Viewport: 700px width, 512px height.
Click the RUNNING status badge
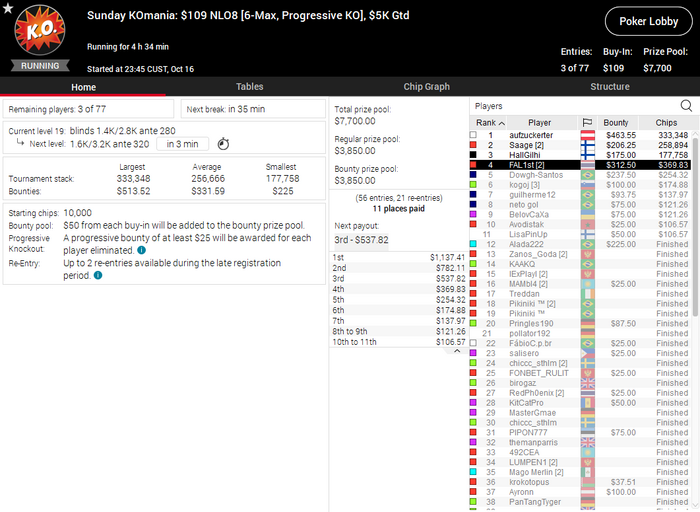click(x=40, y=66)
